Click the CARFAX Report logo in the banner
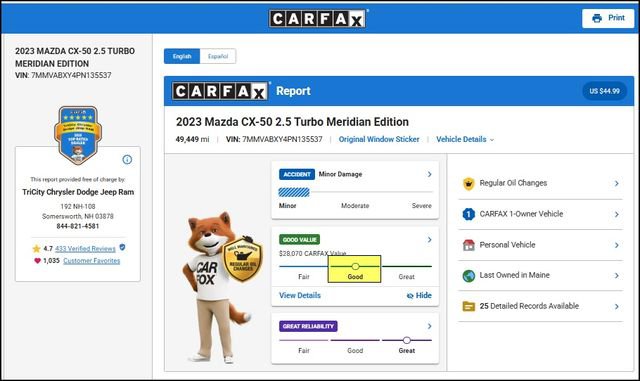This screenshot has height=381, width=640. tap(220, 91)
